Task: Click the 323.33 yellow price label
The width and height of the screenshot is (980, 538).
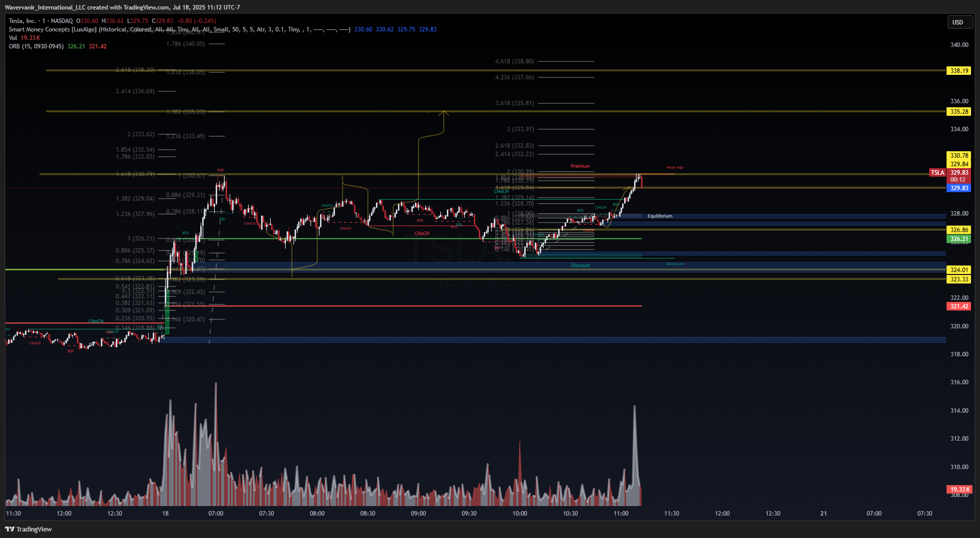Action: click(x=959, y=279)
